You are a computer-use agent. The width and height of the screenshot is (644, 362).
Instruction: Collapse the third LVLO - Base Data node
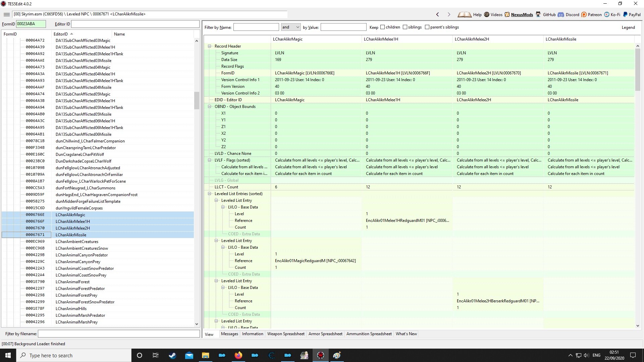(223, 288)
